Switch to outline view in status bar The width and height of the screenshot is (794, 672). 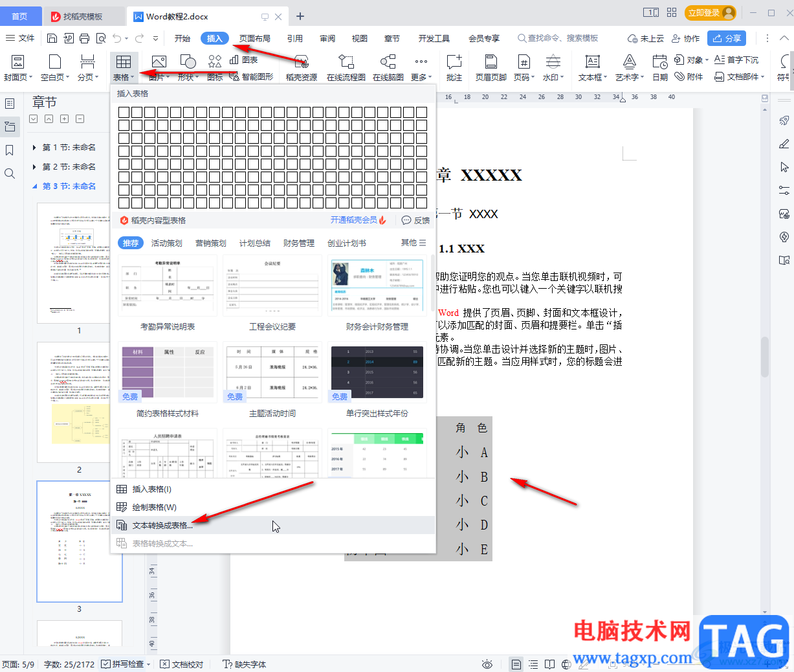tap(533, 664)
